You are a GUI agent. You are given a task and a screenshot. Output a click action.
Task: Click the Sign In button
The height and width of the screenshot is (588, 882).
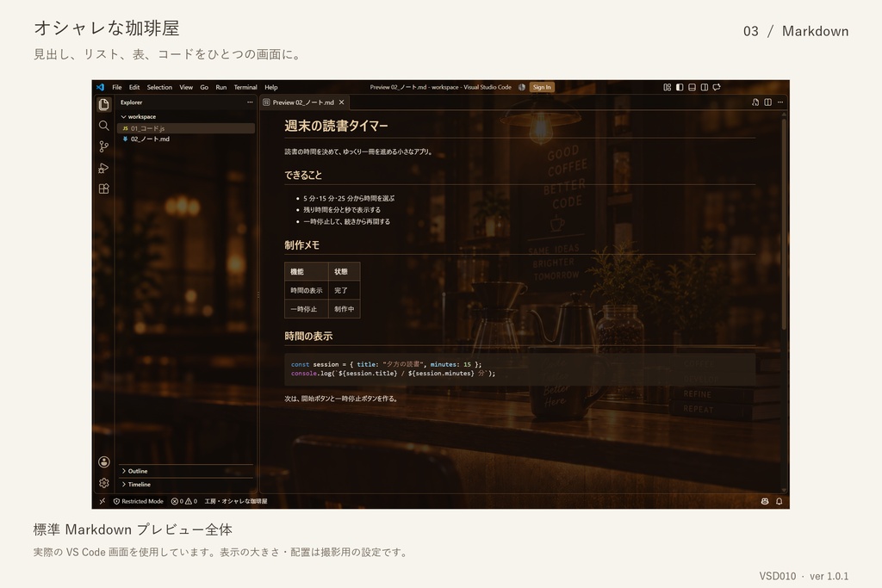click(x=542, y=87)
